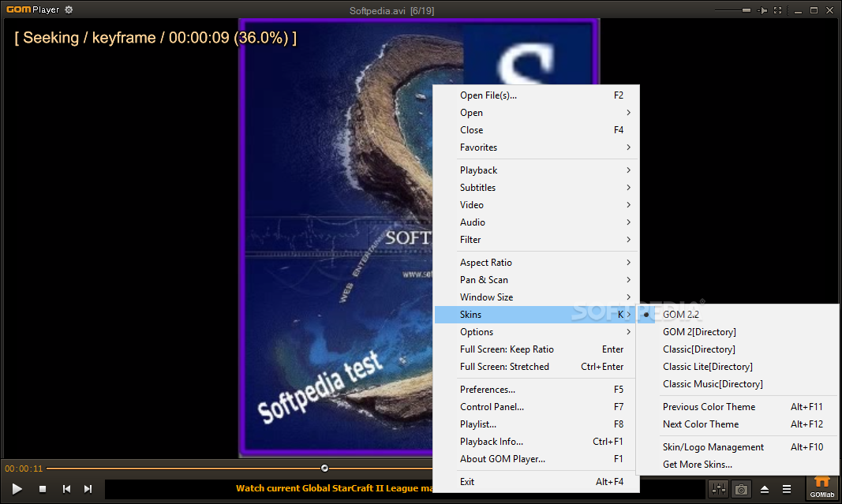Click the highlighted Skins menu item
The image size is (842, 504).
[x=536, y=315]
